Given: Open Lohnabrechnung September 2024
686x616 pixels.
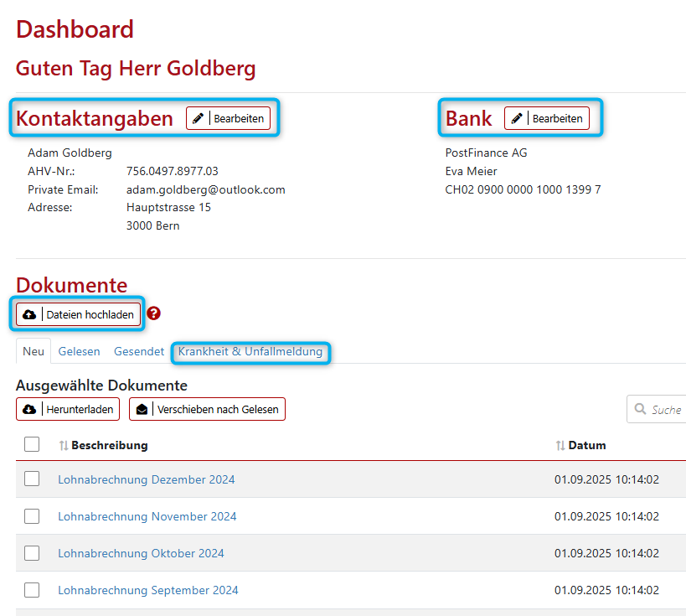Looking at the screenshot, I should coord(148,590).
